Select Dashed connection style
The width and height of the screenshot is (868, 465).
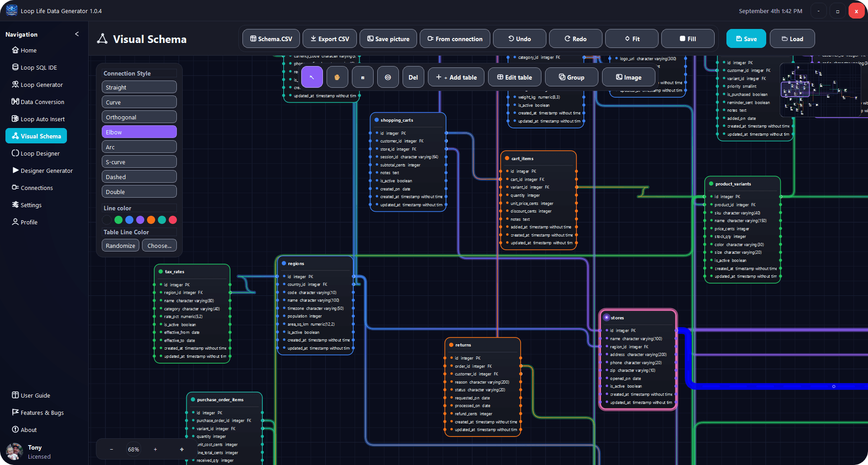tap(139, 177)
